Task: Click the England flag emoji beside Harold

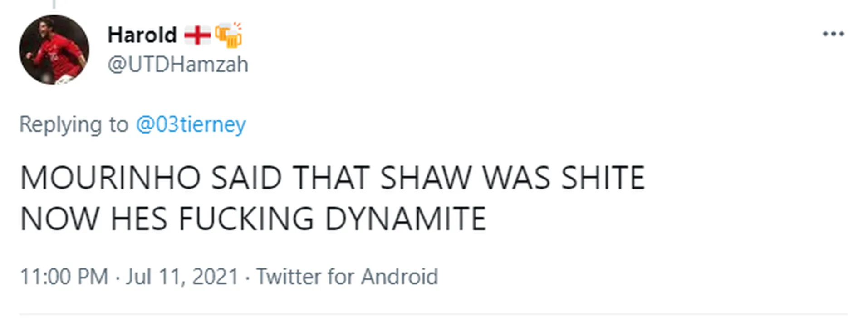Action: pos(197,35)
